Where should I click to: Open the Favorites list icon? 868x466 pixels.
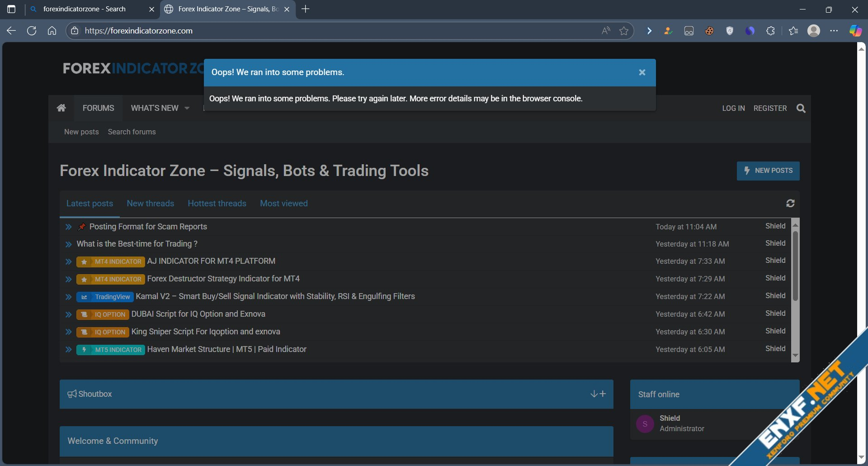click(793, 31)
